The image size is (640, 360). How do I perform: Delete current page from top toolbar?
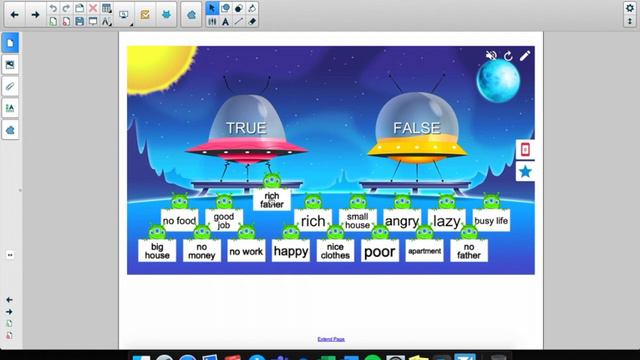click(66, 22)
